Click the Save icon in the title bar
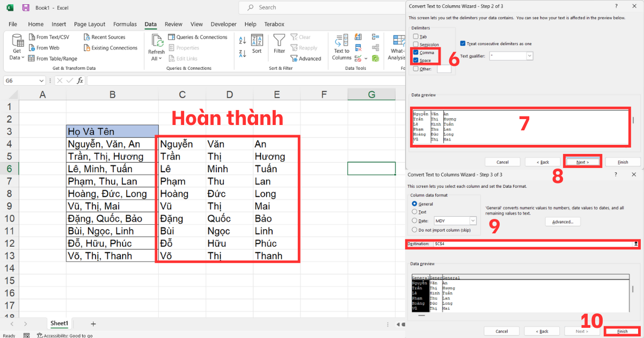 pyautogui.click(x=26, y=8)
